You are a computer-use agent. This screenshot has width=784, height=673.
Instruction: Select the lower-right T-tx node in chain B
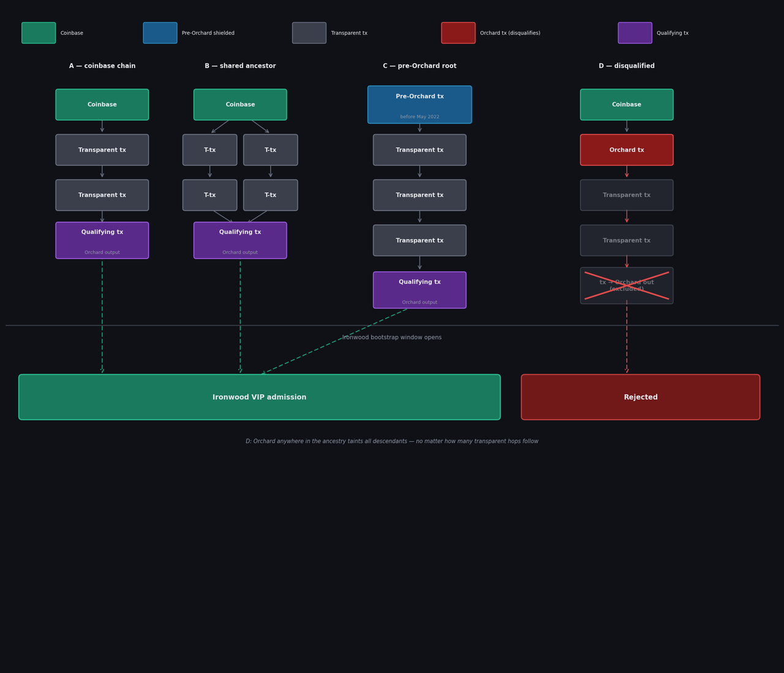pyautogui.click(x=271, y=195)
